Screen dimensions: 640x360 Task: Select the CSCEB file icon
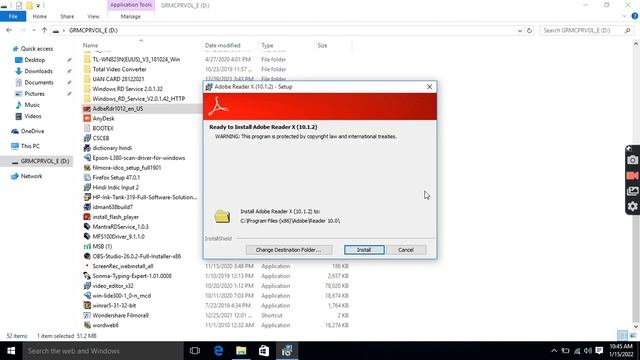point(87,138)
